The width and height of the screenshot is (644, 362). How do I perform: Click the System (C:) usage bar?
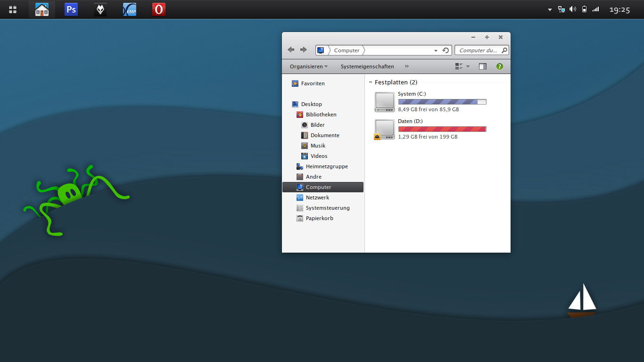[442, 102]
